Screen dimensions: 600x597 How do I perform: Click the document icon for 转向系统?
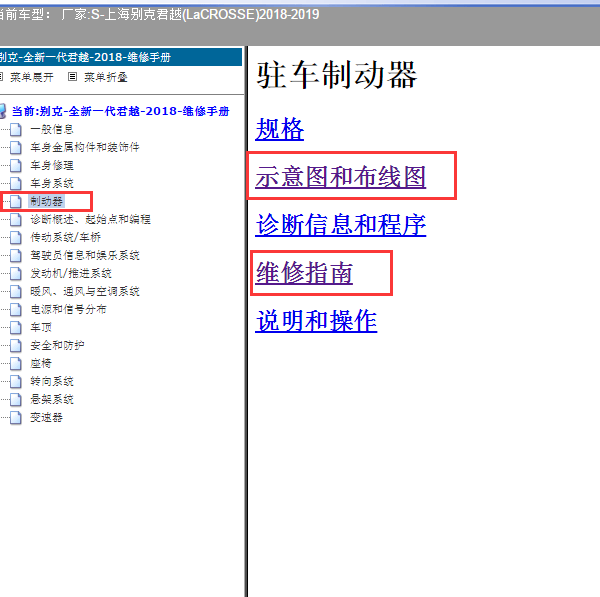point(16,381)
